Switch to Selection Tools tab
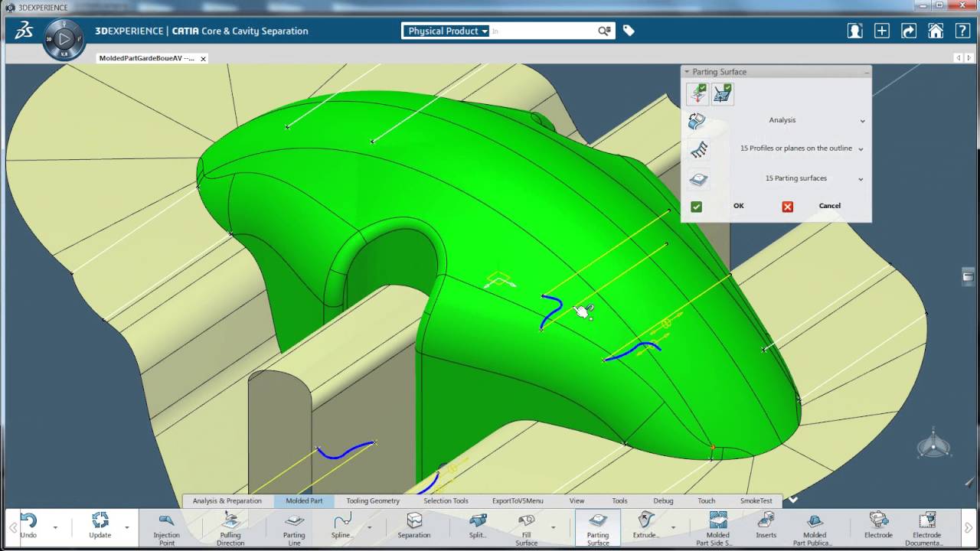This screenshot has height=551, width=980. [x=446, y=500]
